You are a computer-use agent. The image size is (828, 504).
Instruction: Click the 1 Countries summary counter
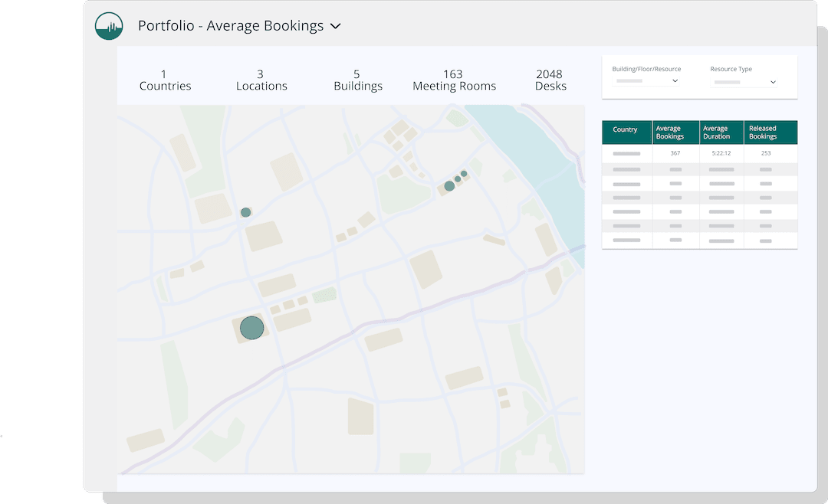165,80
